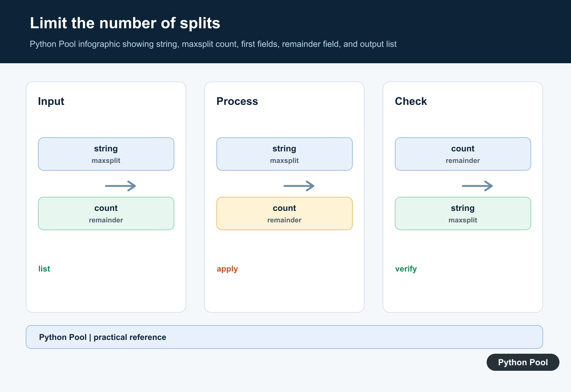Click the Process card heading

(x=237, y=101)
